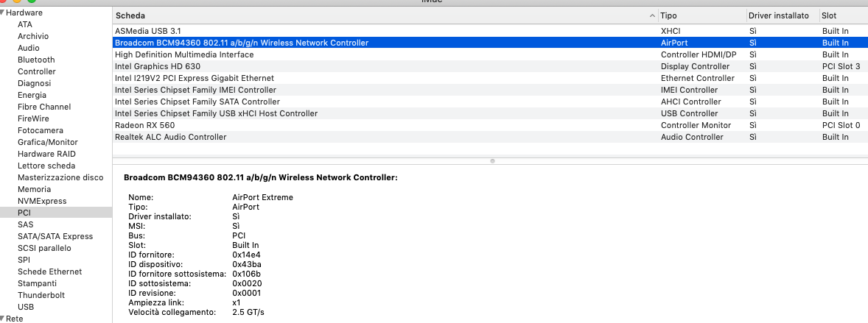Select Audio in the sidebar
The image size is (868, 323).
(x=28, y=48)
